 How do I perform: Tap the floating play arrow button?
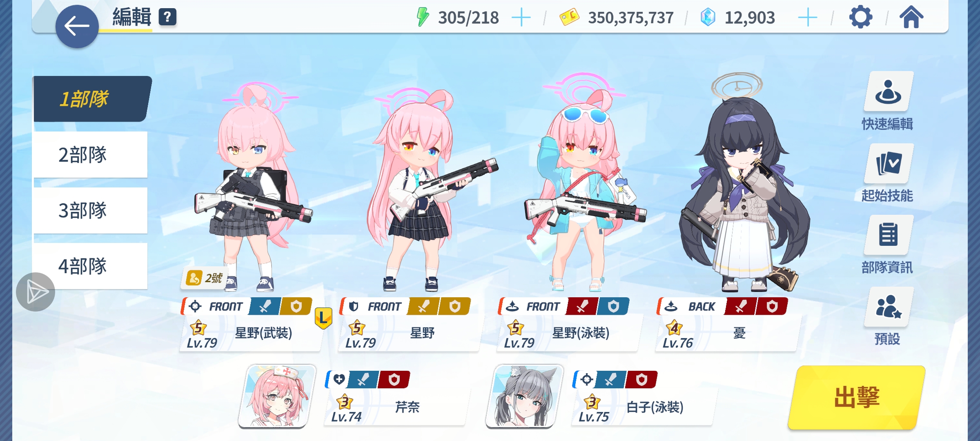pyautogui.click(x=36, y=292)
